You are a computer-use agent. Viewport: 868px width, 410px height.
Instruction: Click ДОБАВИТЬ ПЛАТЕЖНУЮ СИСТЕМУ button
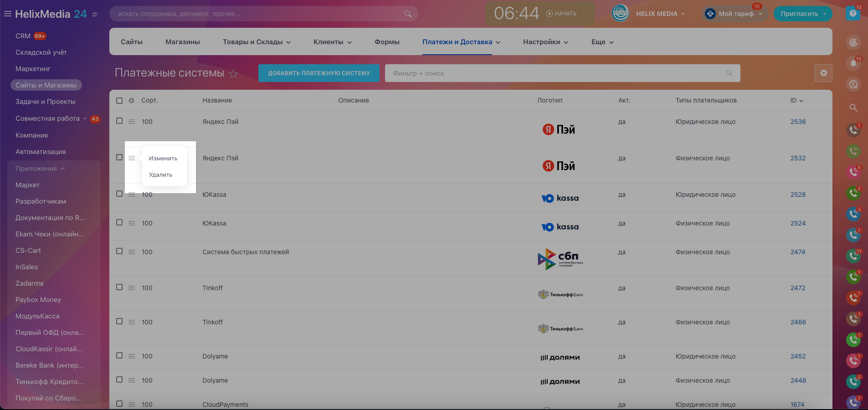319,73
